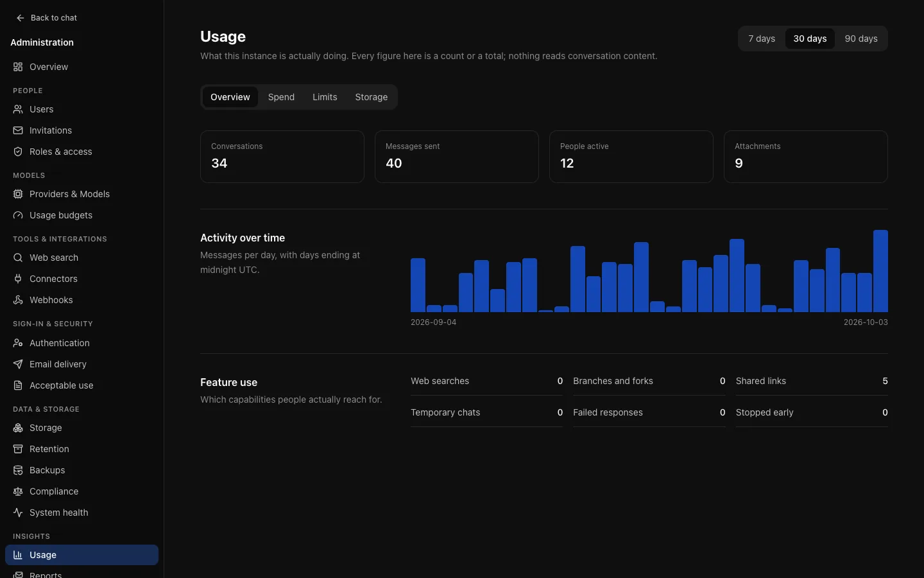The width and height of the screenshot is (924, 578).
Task: Click the Email delivery paper plane icon
Action: coord(18,364)
